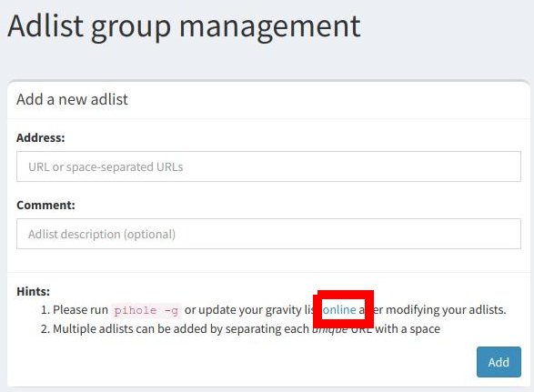Open the 'online' gravity update link
The height and width of the screenshot is (392, 534).
click(x=339, y=309)
